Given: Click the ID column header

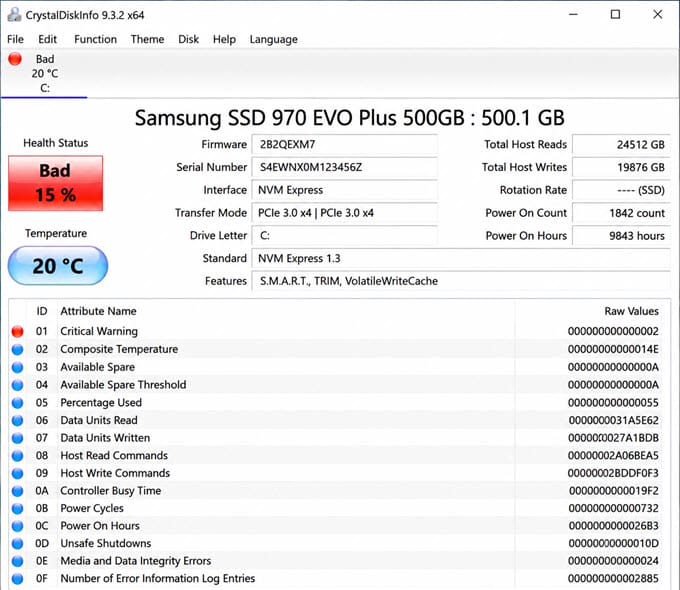Looking at the screenshot, I should click(42, 311).
